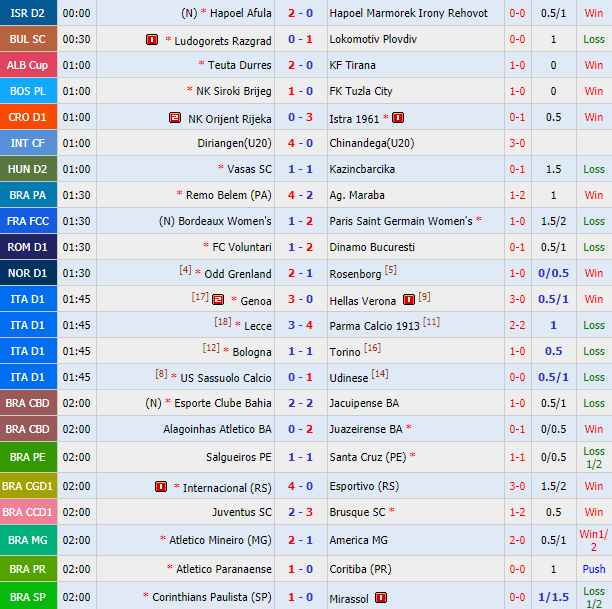Click the red card icon beside Istra 1961
Screen dimensions: 612x609
click(x=398, y=118)
